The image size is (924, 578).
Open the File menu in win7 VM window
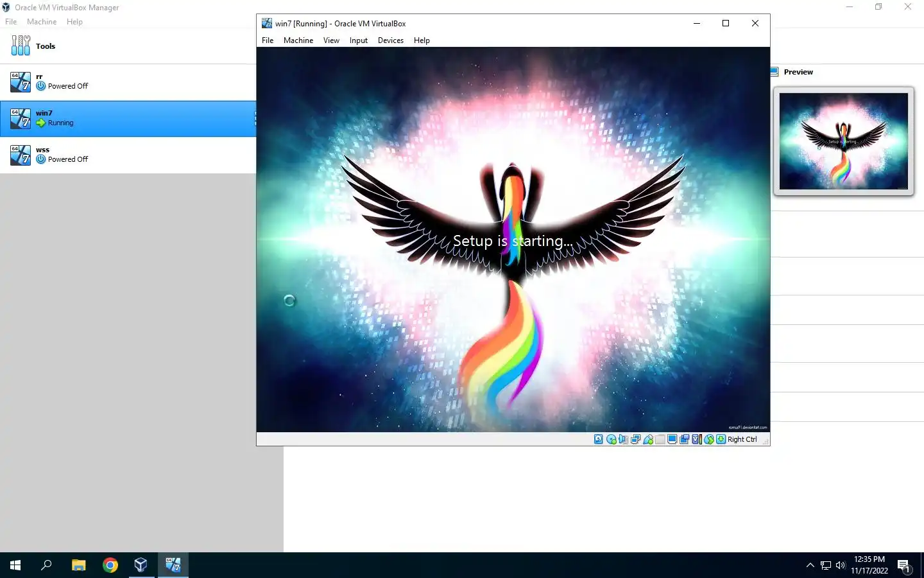pyautogui.click(x=268, y=40)
